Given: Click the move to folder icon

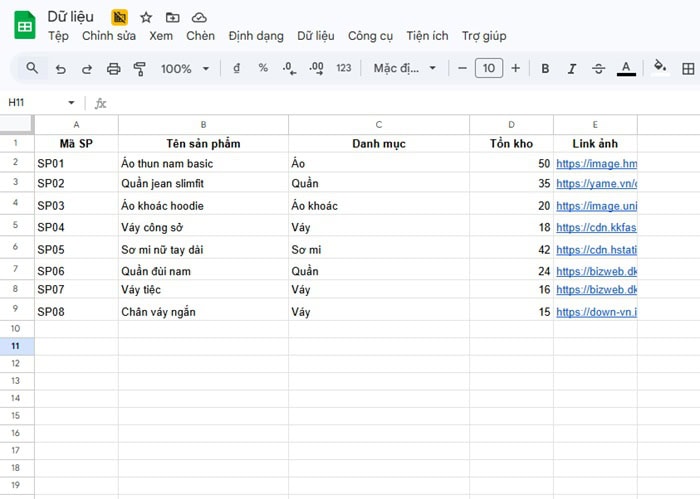Looking at the screenshot, I should [173, 17].
